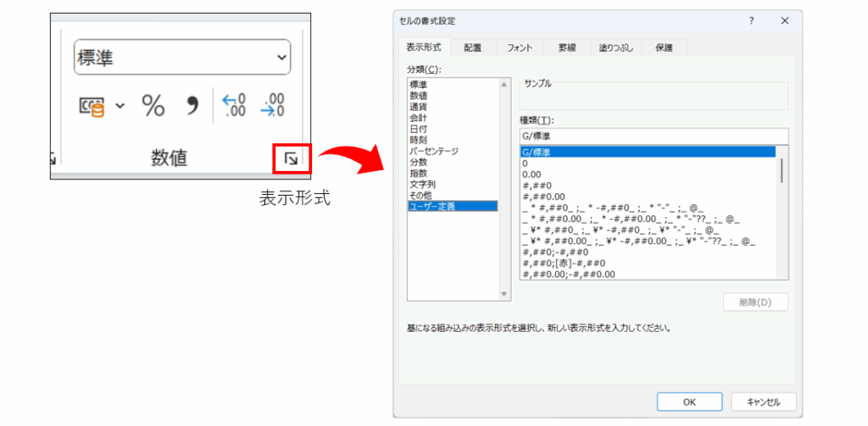Open the 塗りつぶし tab
The height and width of the screenshot is (426, 868).
pyautogui.click(x=614, y=48)
